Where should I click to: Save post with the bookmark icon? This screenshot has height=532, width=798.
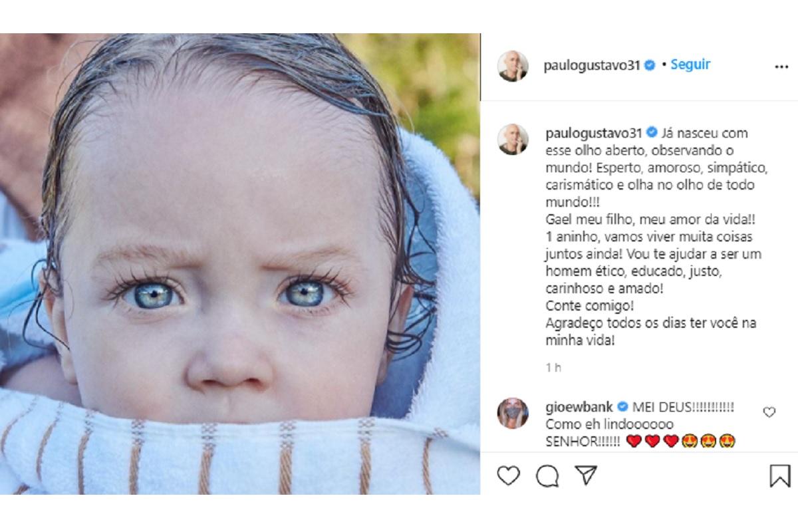779,475
